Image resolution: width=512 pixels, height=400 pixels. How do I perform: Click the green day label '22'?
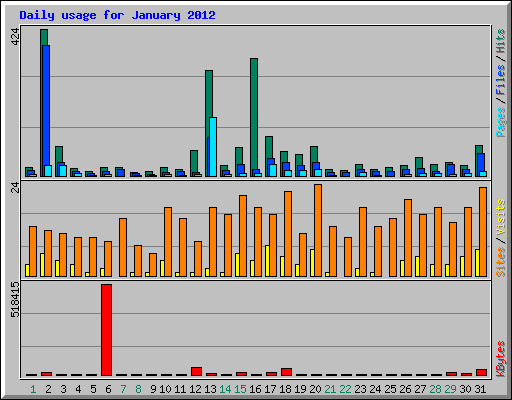click(345, 389)
